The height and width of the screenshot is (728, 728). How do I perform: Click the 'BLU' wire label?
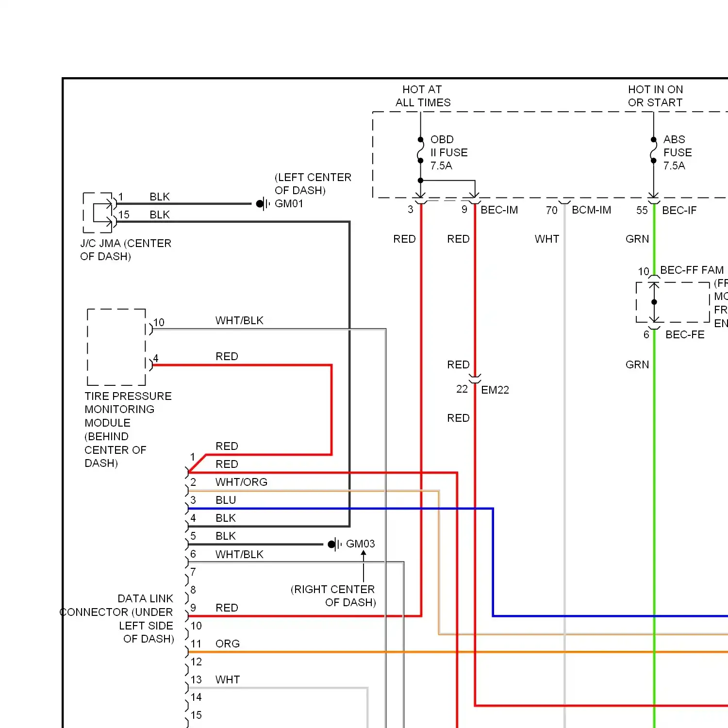click(226, 500)
